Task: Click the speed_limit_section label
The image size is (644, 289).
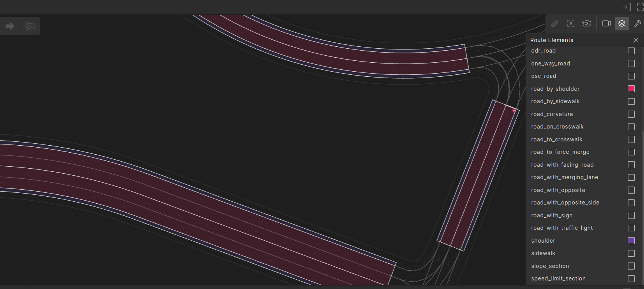Action: click(558, 278)
